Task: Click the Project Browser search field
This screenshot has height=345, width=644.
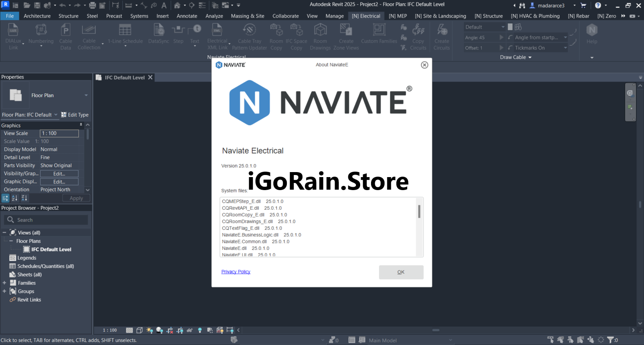Action: click(x=46, y=220)
